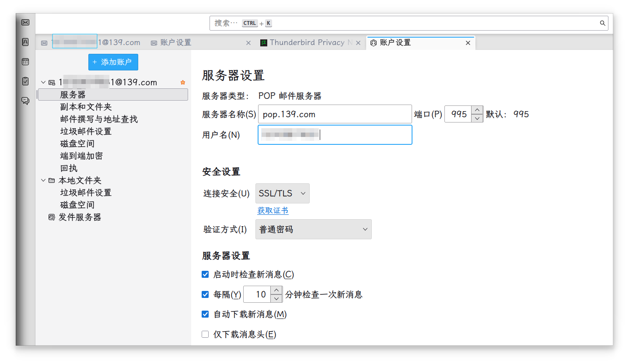Open the 验证方式 普通密码 dropdown
Viewport: 629px width, 364px height.
pos(314,229)
